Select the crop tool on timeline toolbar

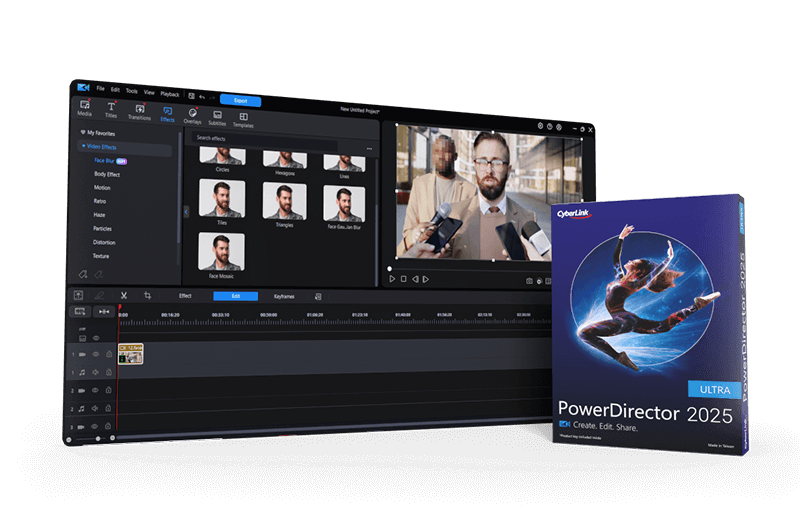[147, 295]
